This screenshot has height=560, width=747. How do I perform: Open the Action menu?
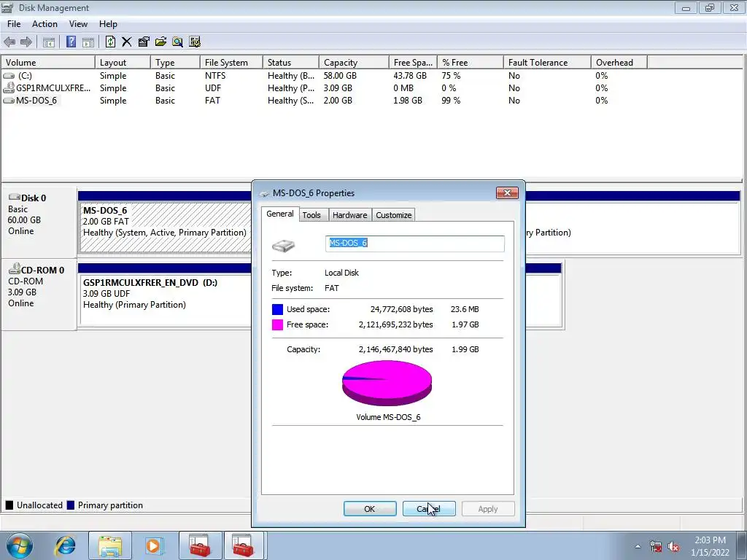[44, 24]
